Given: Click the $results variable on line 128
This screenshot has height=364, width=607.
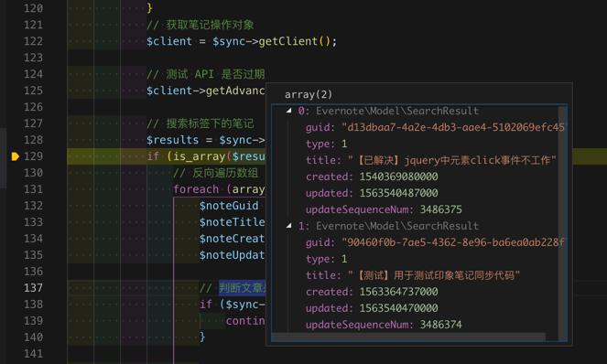Looking at the screenshot, I should [x=173, y=140].
